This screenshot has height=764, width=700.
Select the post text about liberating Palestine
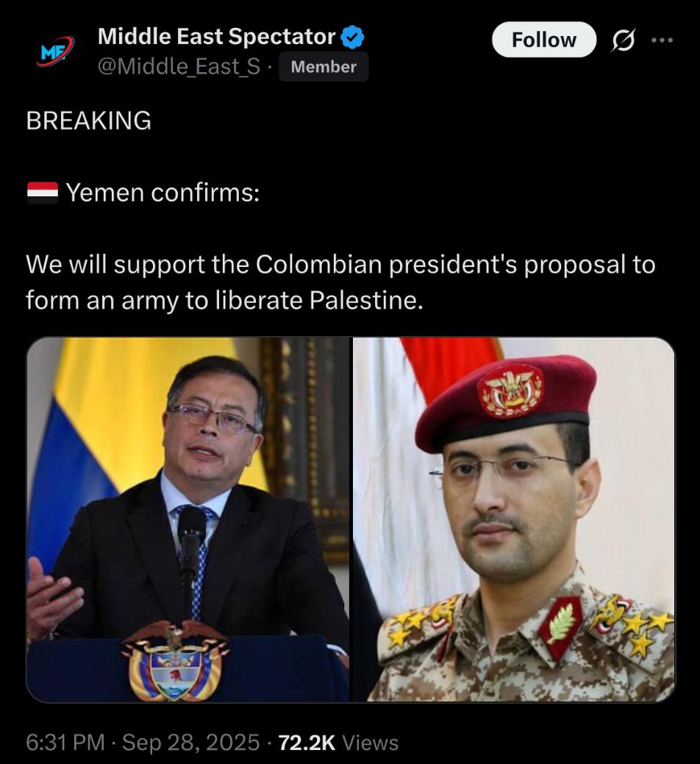pyautogui.click(x=340, y=282)
